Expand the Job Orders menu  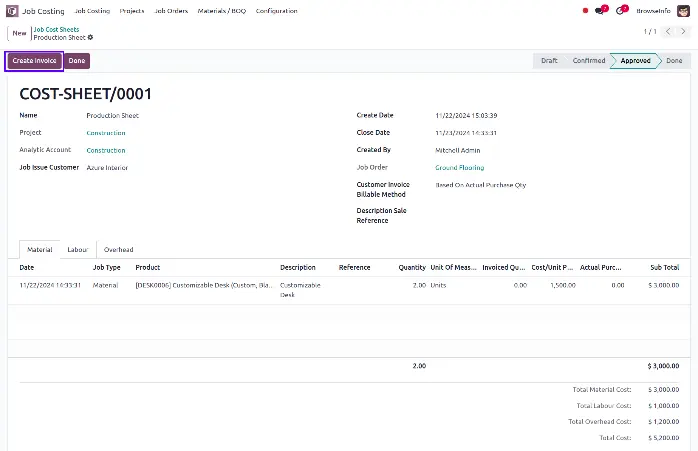tap(169, 11)
